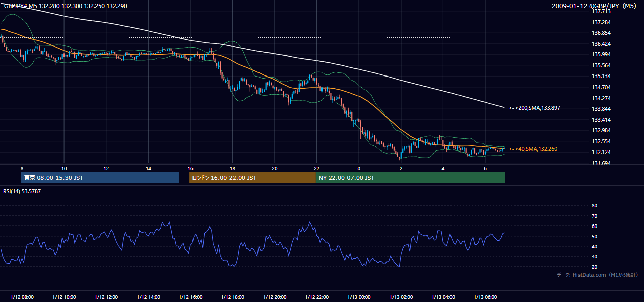This screenshot has width=644, height=302.
Task: Click price axis value 132.554
Action: tap(601, 141)
